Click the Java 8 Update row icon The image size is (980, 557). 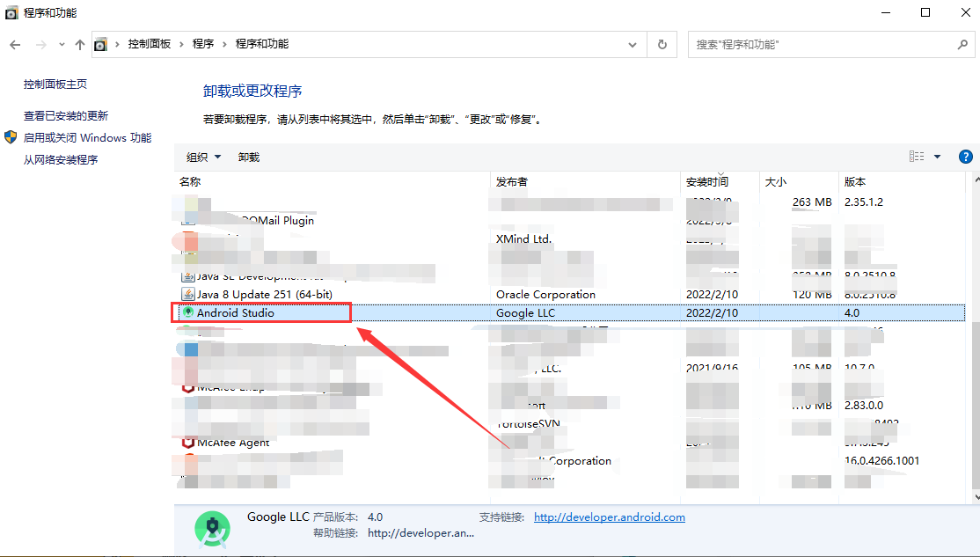[x=188, y=294]
